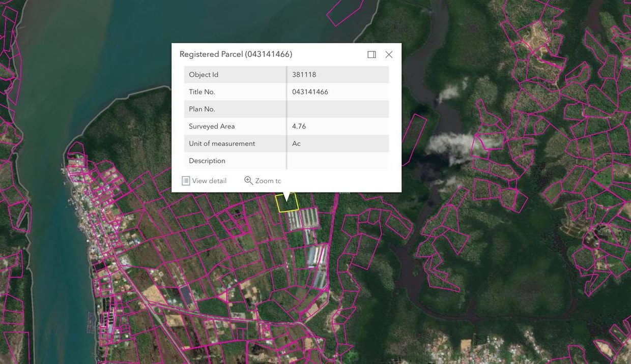Screen dimensions: 631x364
Task: Click the Zoom to magnifier icon
Action: 248,180
